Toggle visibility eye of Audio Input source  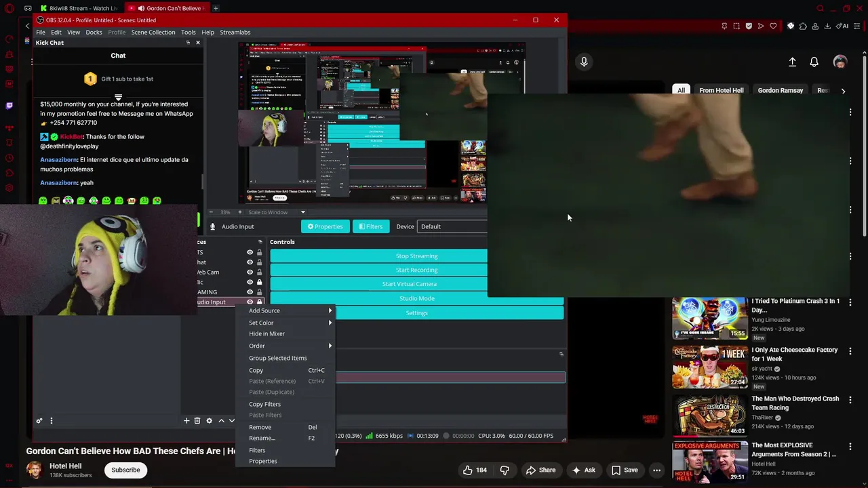pyautogui.click(x=250, y=302)
